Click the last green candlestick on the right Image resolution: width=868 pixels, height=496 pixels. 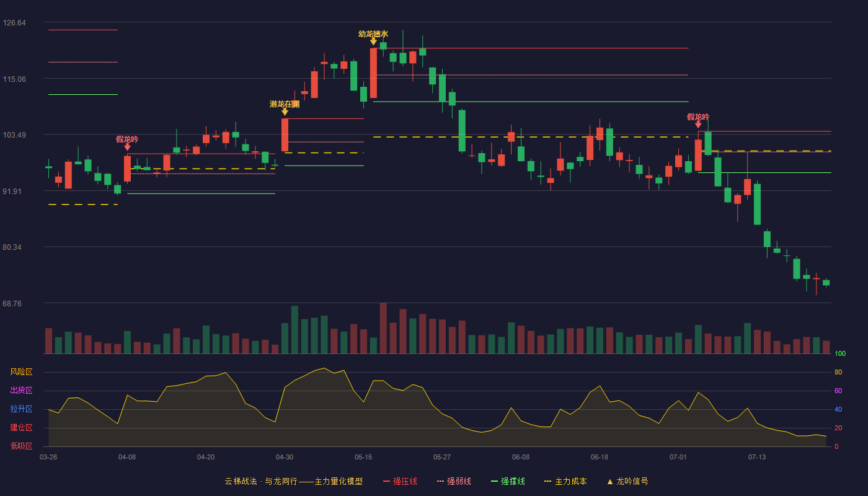coord(826,283)
